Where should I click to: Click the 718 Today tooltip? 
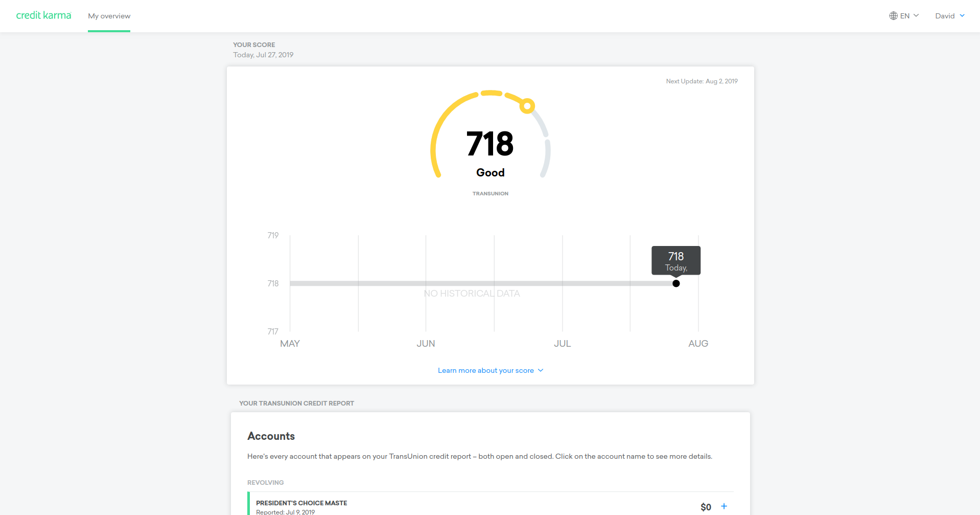(676, 261)
